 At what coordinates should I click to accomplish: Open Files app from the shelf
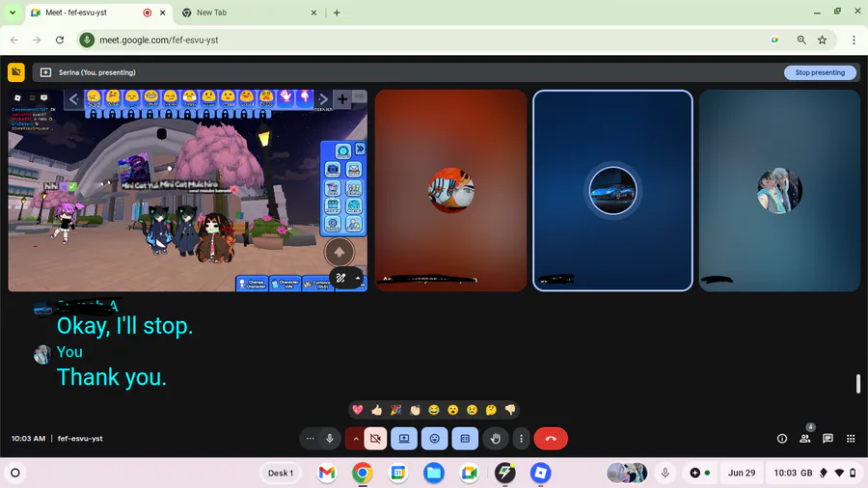[434, 474]
